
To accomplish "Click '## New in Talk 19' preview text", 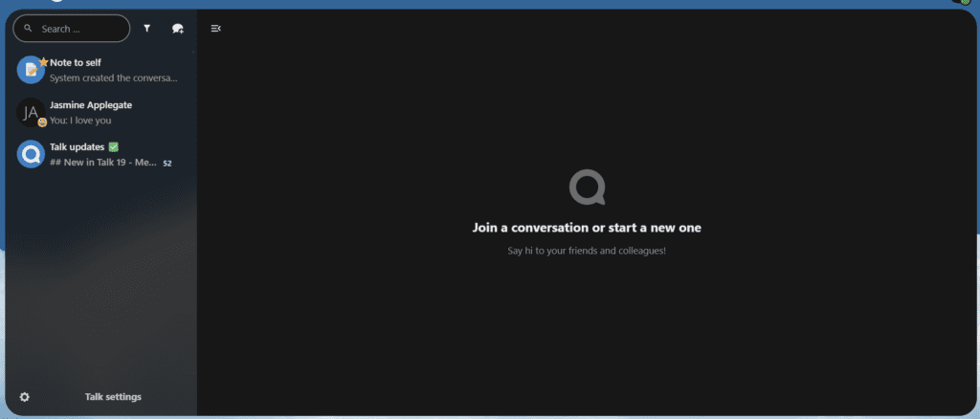I will click(x=103, y=163).
